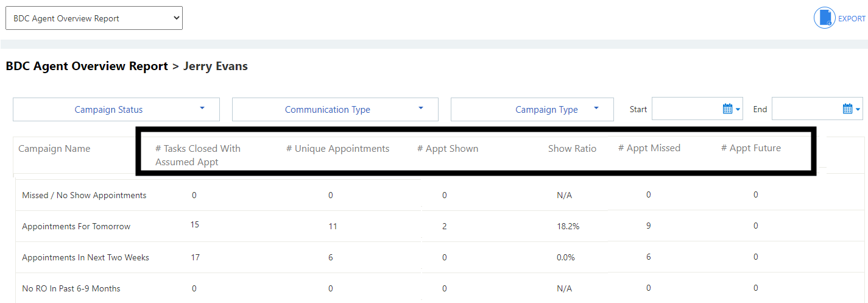
Task: Select the Appointments For Tomorrow row
Action: (x=76, y=226)
